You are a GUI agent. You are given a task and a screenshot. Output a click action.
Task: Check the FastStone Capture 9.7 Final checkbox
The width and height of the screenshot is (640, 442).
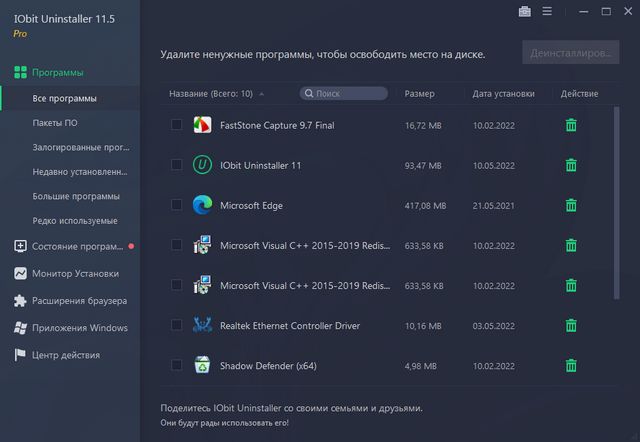176,125
